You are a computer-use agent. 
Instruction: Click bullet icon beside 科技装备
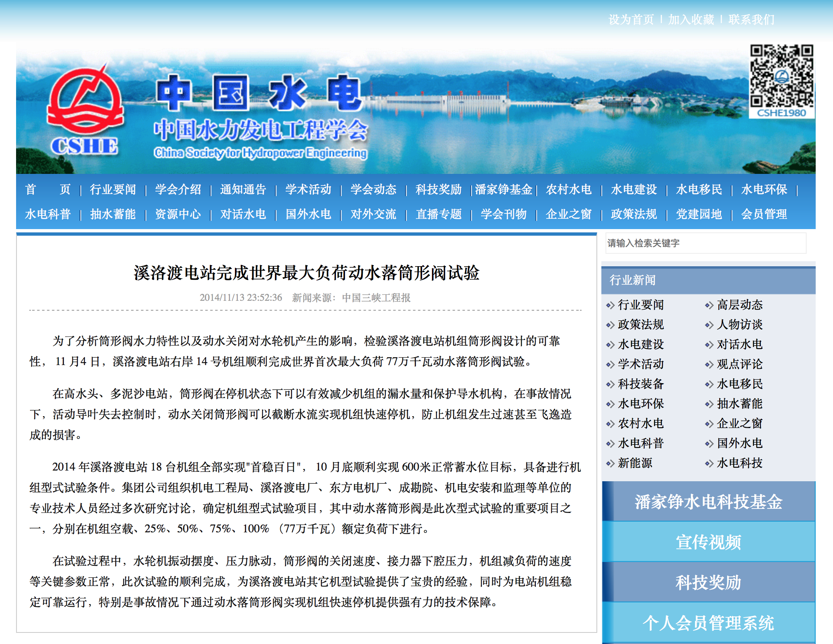(610, 384)
